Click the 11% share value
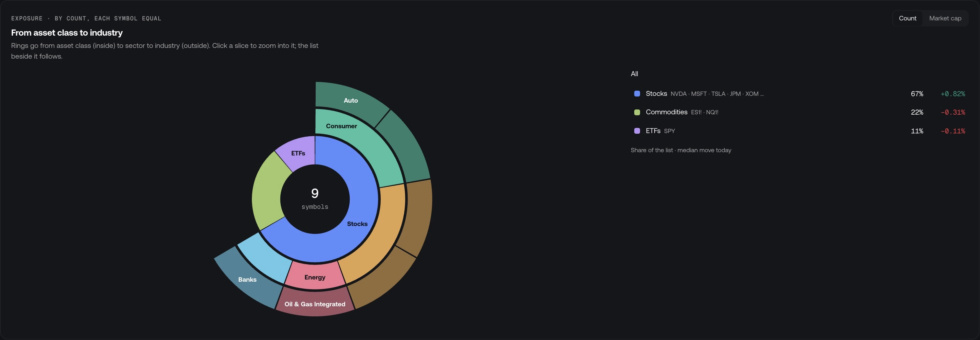The width and height of the screenshot is (980, 340). [917, 131]
